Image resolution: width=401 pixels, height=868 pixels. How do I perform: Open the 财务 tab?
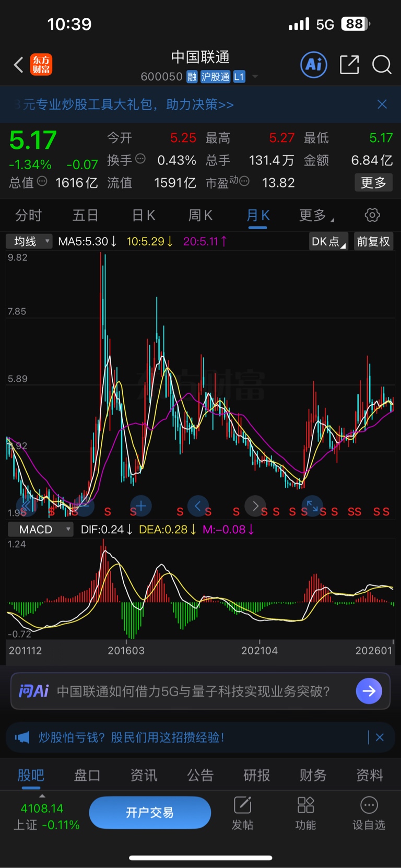[x=313, y=775]
